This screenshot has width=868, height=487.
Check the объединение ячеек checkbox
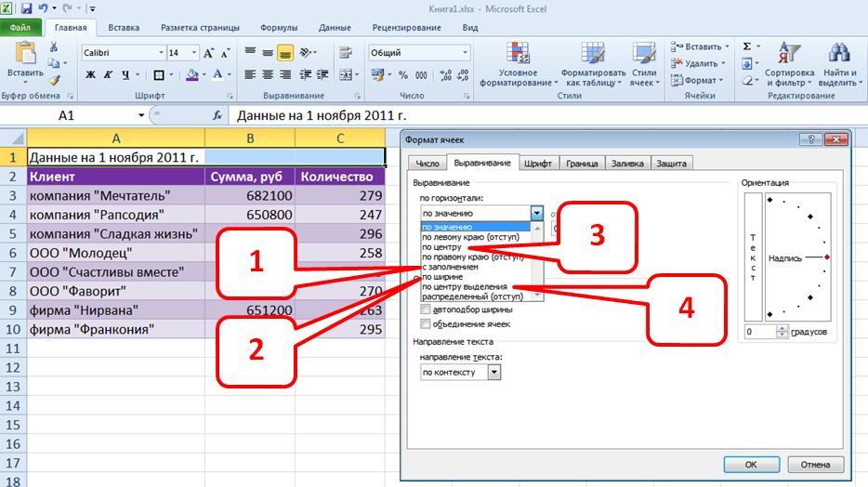coord(427,323)
